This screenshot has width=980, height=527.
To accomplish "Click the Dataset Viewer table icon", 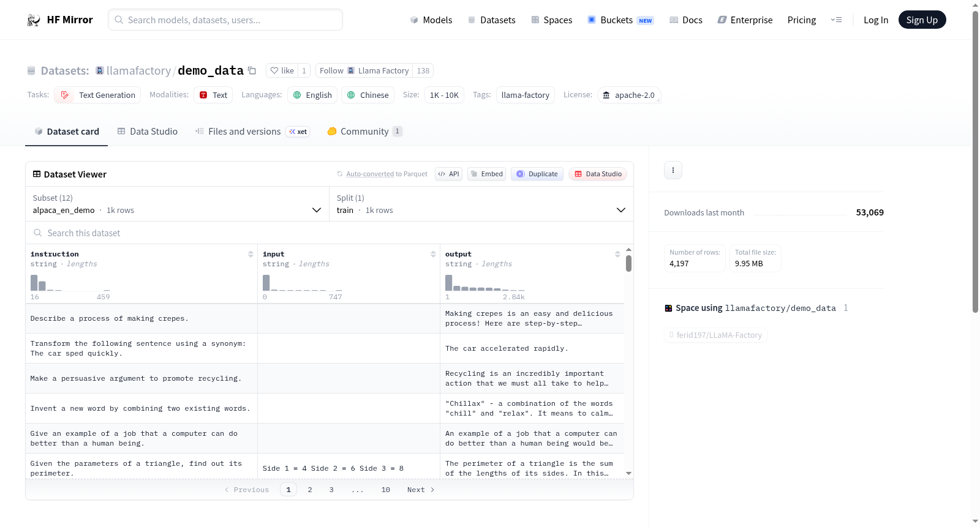I will (x=37, y=174).
